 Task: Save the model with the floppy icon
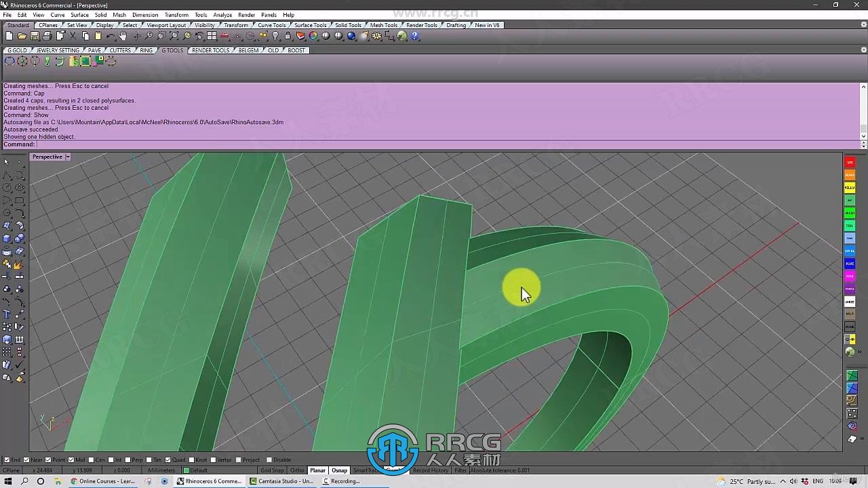tap(35, 36)
